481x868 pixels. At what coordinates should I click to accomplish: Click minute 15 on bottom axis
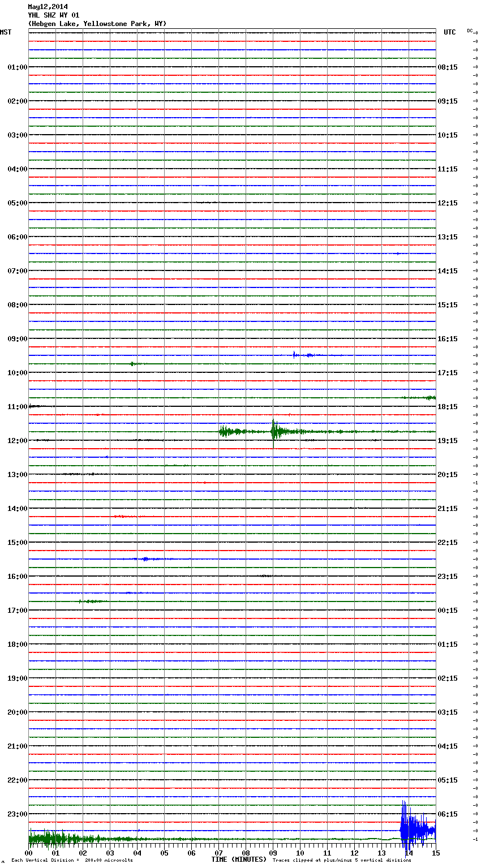point(436,853)
